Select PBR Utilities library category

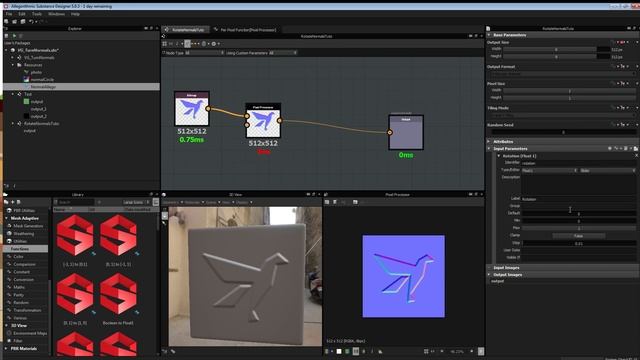24,211
